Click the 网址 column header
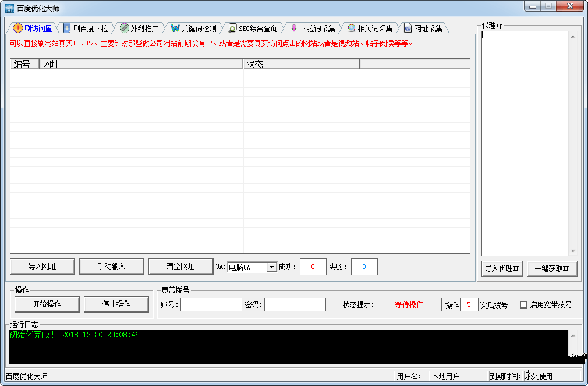This screenshot has height=386, width=588. (x=141, y=64)
